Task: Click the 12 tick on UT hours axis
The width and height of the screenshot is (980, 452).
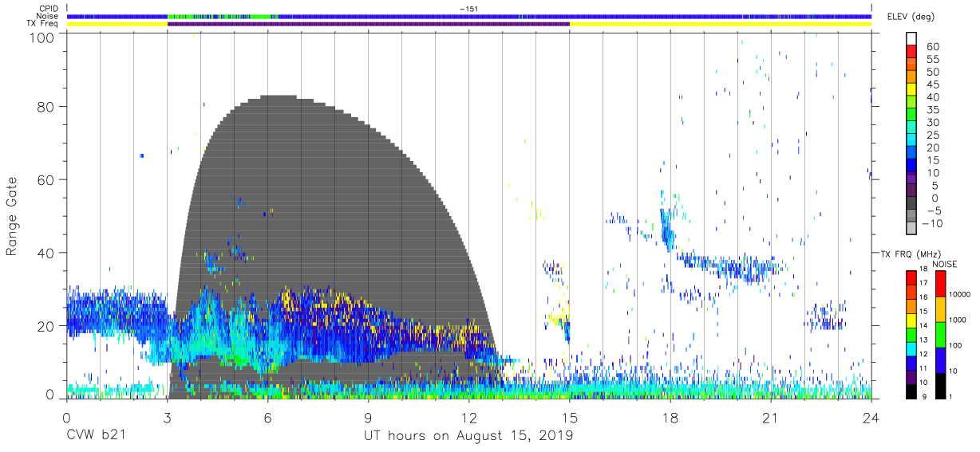Action: tap(469, 418)
